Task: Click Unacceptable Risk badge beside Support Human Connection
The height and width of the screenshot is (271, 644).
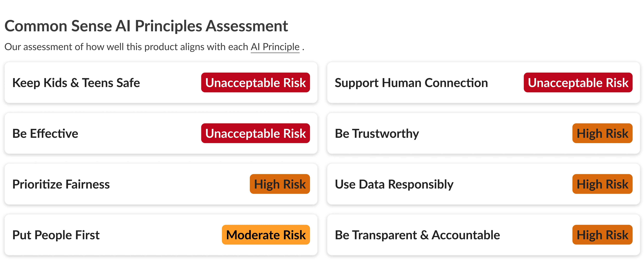Action: 578,83
